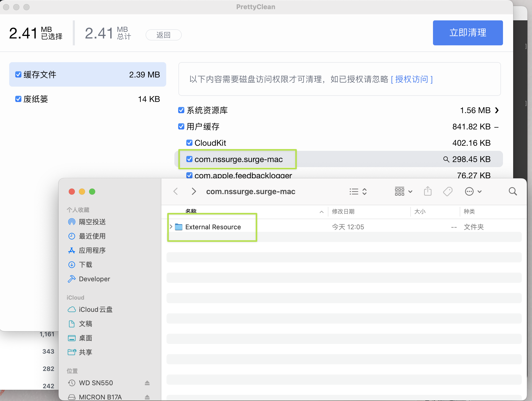Select 下载 in Finder sidebar
The image size is (532, 401).
pos(85,265)
